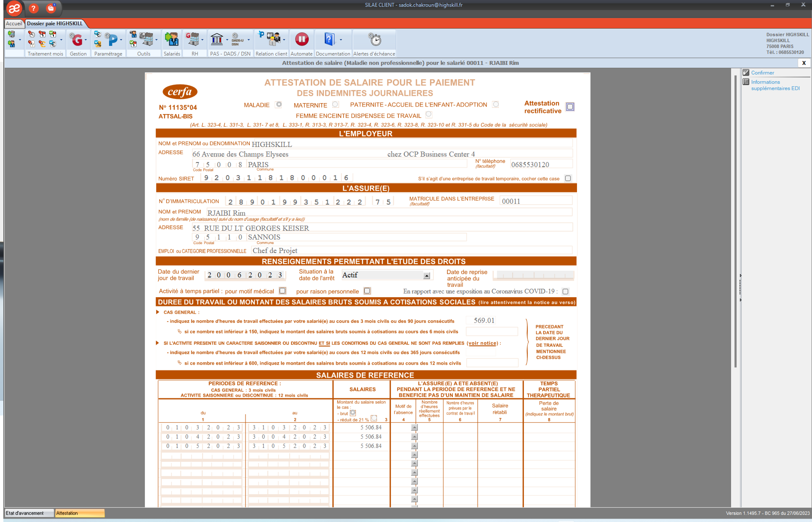812x522 pixels.
Task: Switch to the Accueil tab
Action: (x=14, y=23)
